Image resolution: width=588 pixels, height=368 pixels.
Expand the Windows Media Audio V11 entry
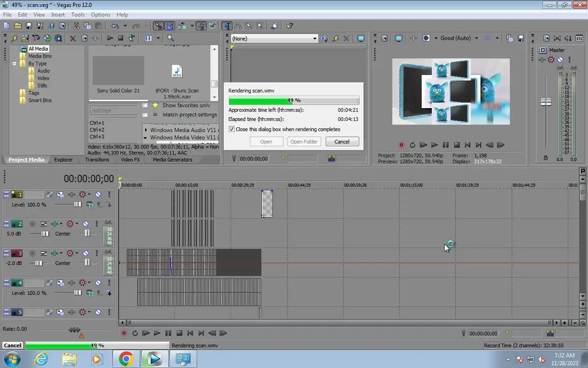[x=146, y=130]
